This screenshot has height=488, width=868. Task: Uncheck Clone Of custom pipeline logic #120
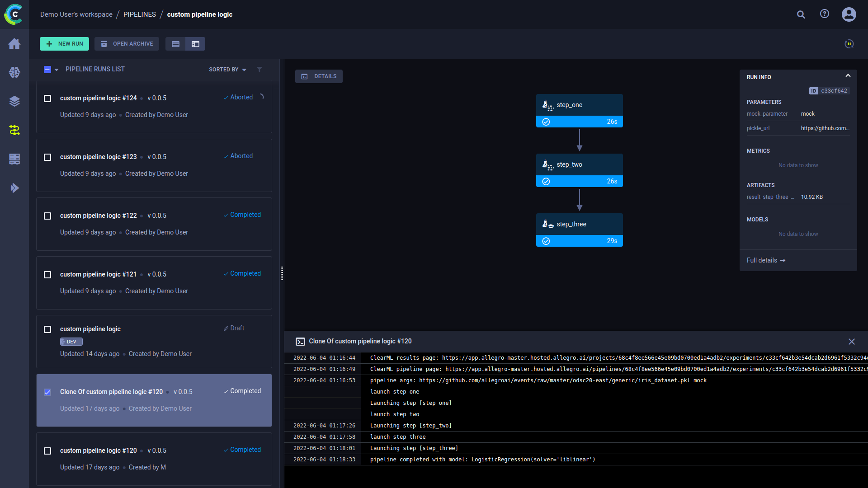click(47, 392)
